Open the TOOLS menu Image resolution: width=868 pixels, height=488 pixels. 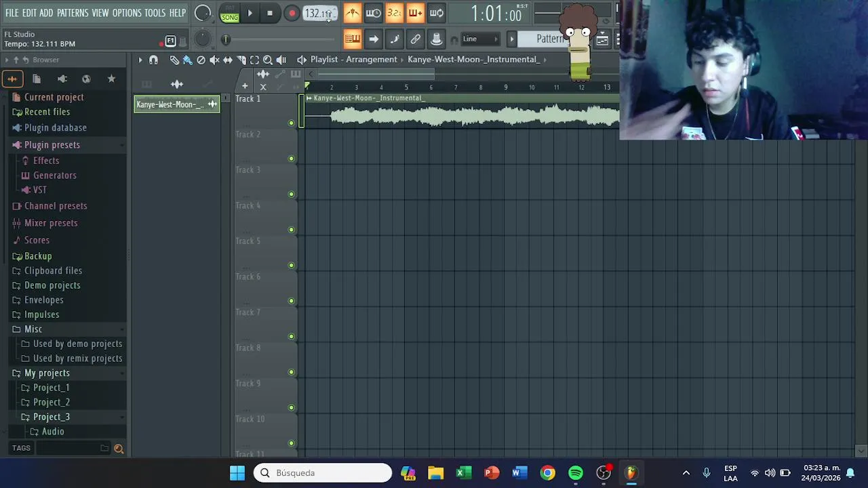pos(155,13)
